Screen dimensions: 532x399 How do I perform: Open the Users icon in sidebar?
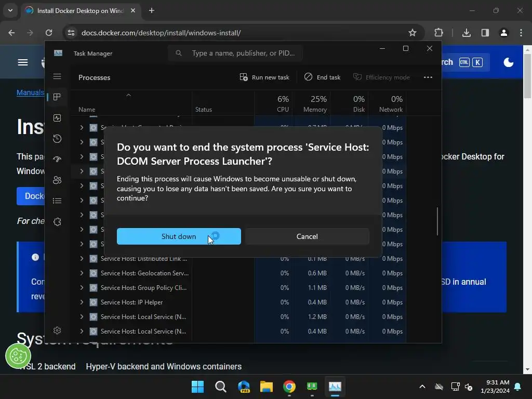tap(57, 180)
